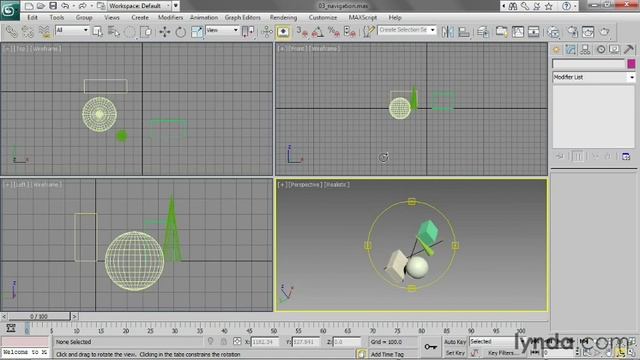Click the time slider 0 / 100 handle
This screenshot has height=360, width=640.
(39, 316)
